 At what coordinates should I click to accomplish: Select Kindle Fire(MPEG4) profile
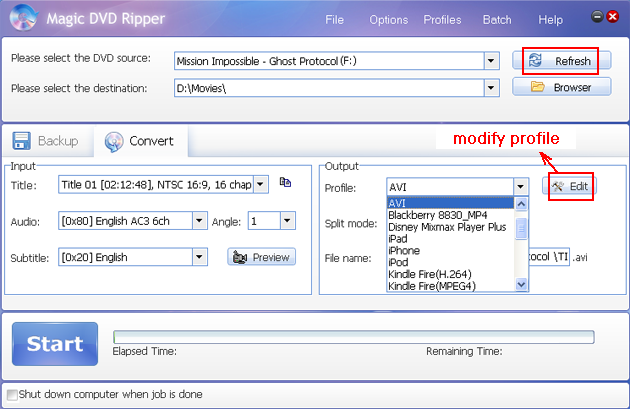coord(450,286)
